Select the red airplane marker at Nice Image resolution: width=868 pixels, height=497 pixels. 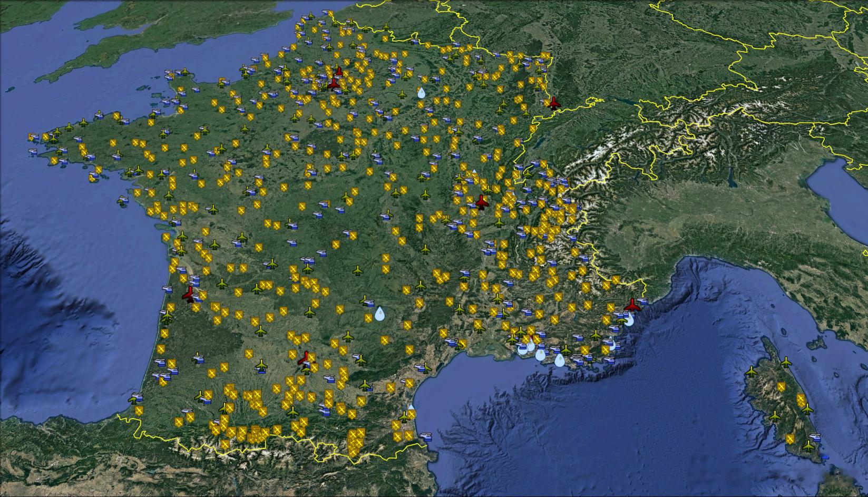click(632, 305)
